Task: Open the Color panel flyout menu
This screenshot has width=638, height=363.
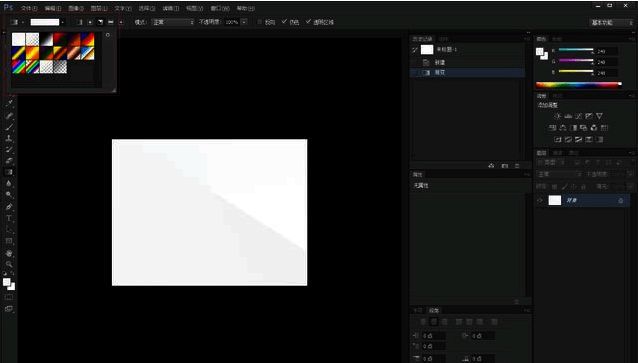Action: 632,39
